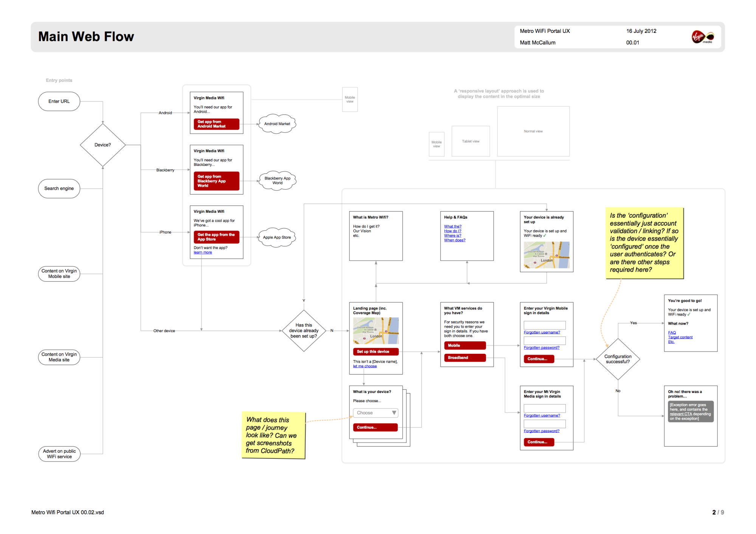
Task: Click Continue in Virgin Mobile sign in
Action: pyautogui.click(x=539, y=359)
